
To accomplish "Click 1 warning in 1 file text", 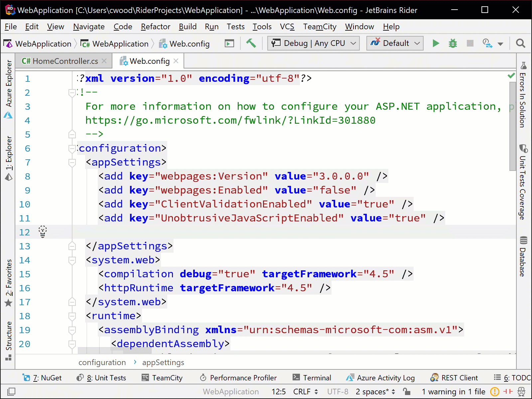I will coord(454,392).
